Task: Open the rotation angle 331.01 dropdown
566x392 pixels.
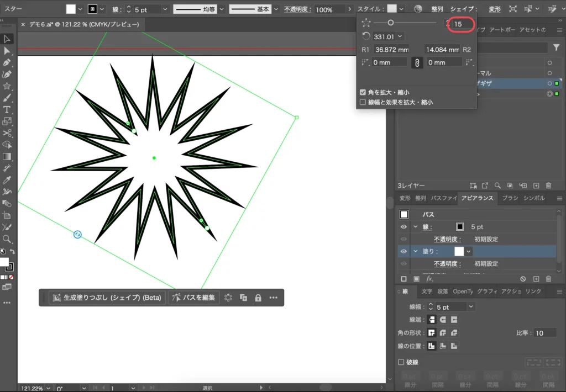Action: pos(400,37)
